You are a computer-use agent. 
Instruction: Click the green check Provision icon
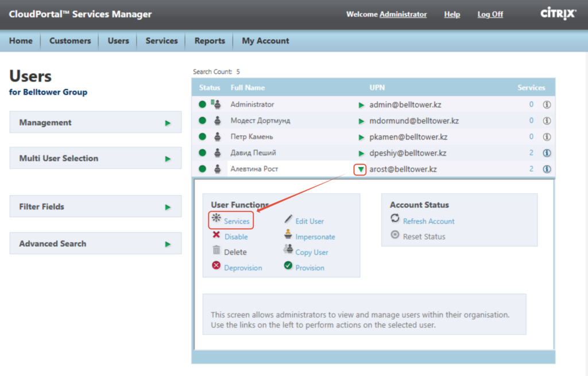point(288,265)
